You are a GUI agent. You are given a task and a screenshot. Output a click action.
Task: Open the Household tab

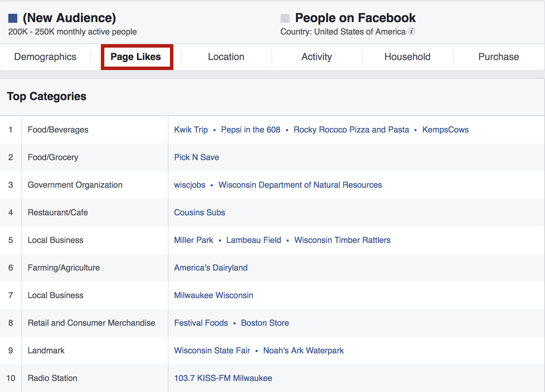point(408,57)
